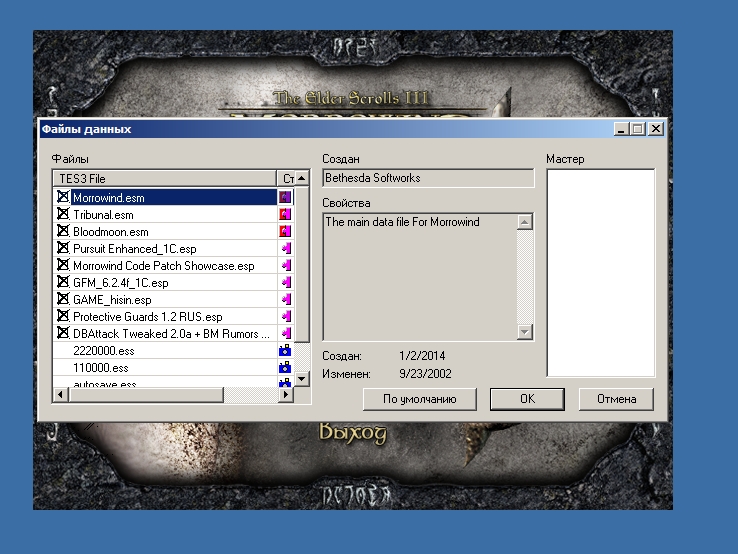
Task: Click the Файлы данных title bar
Action: pos(325,129)
